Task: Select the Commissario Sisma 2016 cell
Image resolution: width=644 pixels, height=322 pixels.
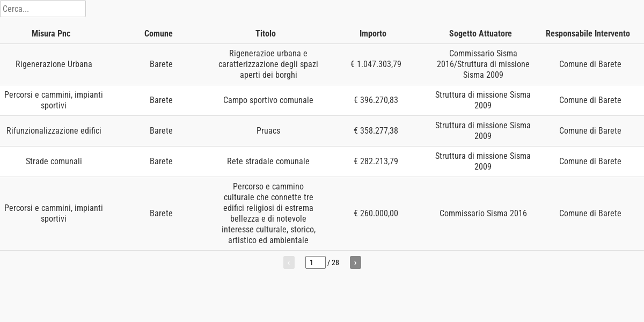Action: 483,214
